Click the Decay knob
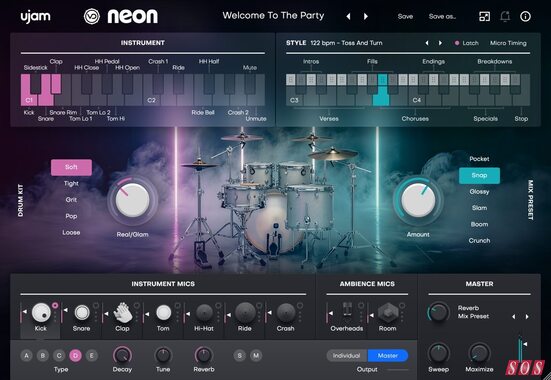The width and height of the screenshot is (551, 380). (122, 355)
